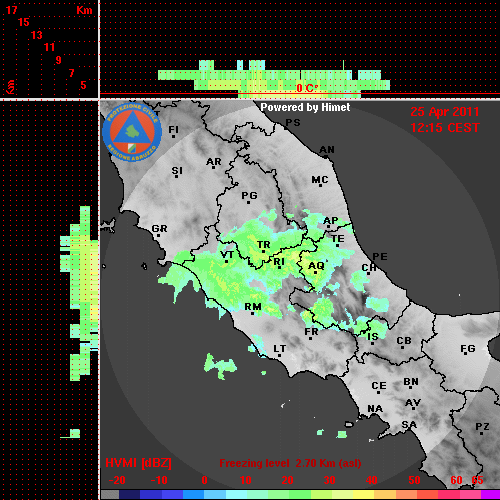Click the Freezing level 2.70 Km label
Screen dimensions: 500x500
[290, 463]
